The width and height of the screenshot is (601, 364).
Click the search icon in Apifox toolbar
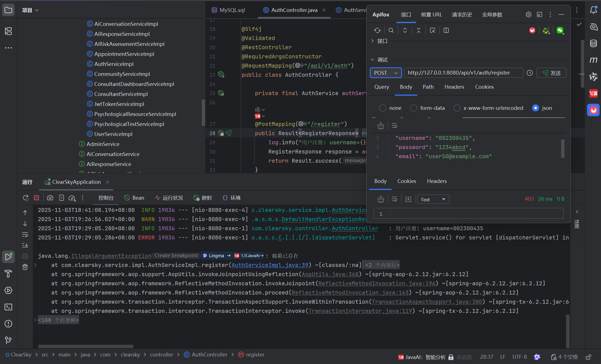[391, 30]
